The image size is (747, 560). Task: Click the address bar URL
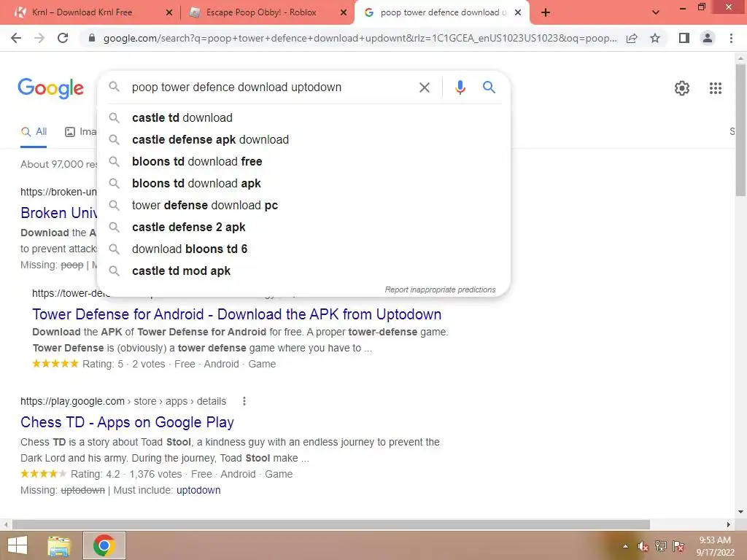(x=360, y=38)
